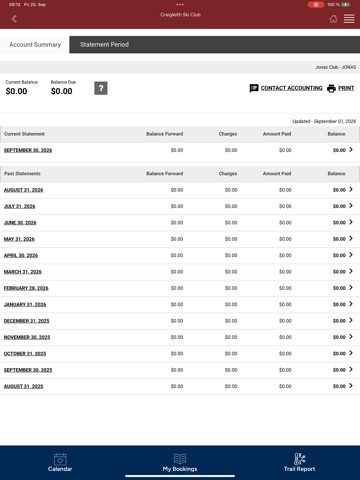Click the home indicator bar at bottom
This screenshot has width=360, height=480.
click(180, 476)
